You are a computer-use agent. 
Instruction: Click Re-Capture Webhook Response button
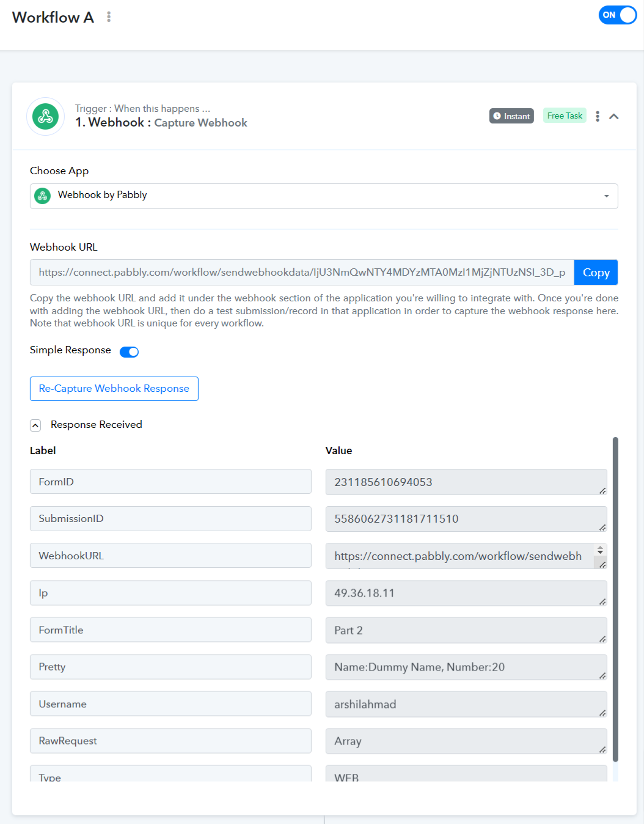[x=114, y=389]
